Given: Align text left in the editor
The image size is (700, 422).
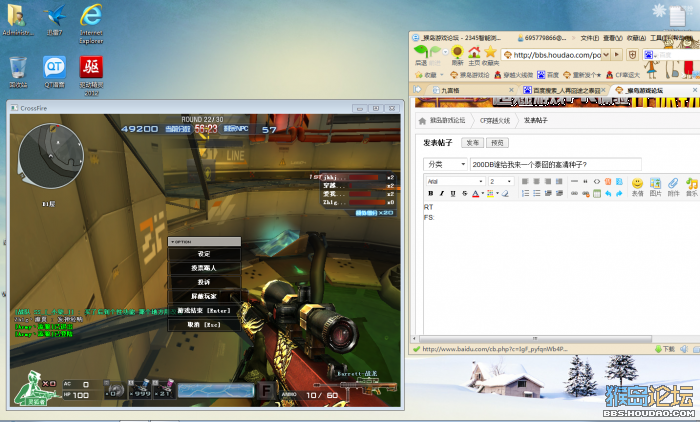Looking at the screenshot, I should click(525, 181).
